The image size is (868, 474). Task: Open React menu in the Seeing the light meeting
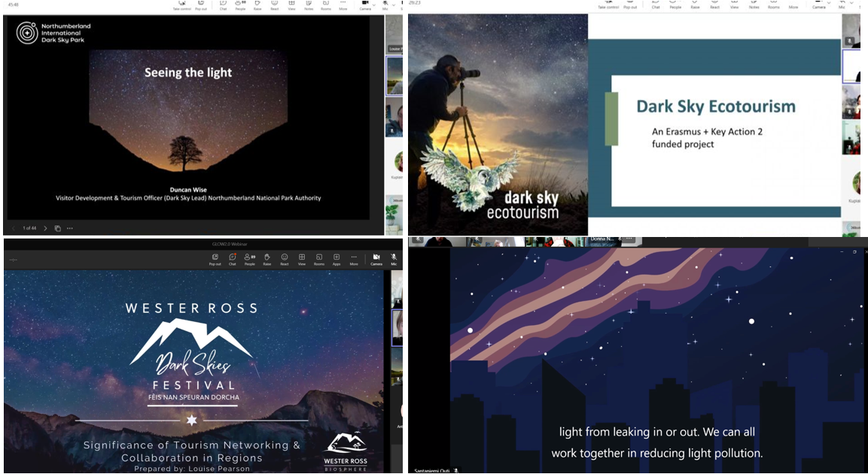click(x=275, y=5)
